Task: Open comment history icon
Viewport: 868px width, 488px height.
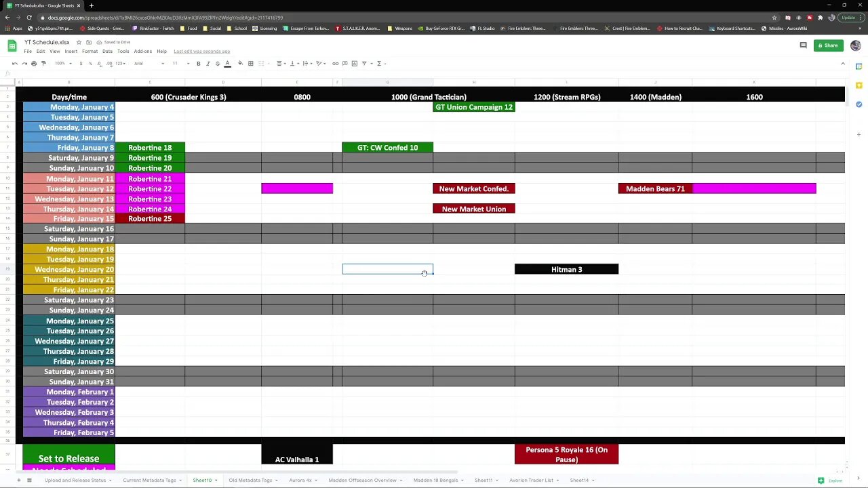Action: pyautogui.click(x=803, y=45)
